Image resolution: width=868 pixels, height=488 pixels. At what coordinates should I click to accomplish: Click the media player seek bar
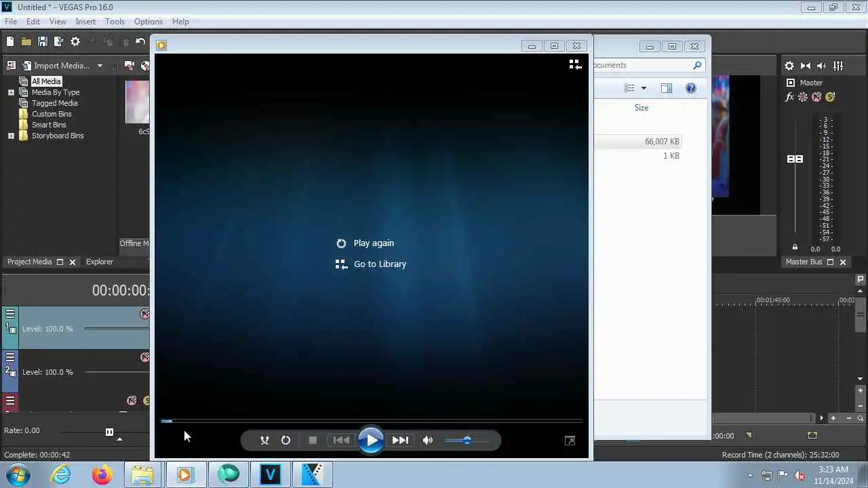click(371, 421)
